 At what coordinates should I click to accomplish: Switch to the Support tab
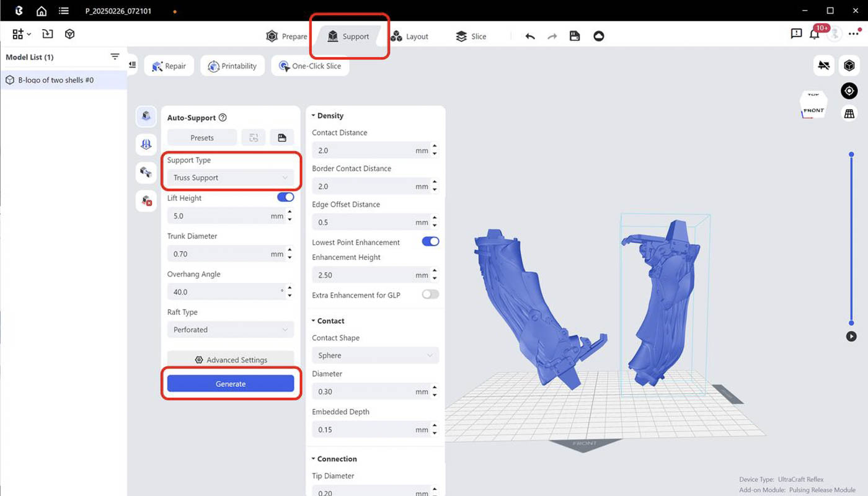pyautogui.click(x=348, y=37)
